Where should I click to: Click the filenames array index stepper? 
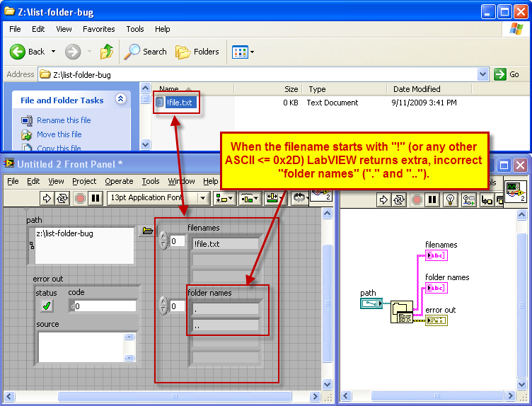pyautogui.click(x=163, y=240)
